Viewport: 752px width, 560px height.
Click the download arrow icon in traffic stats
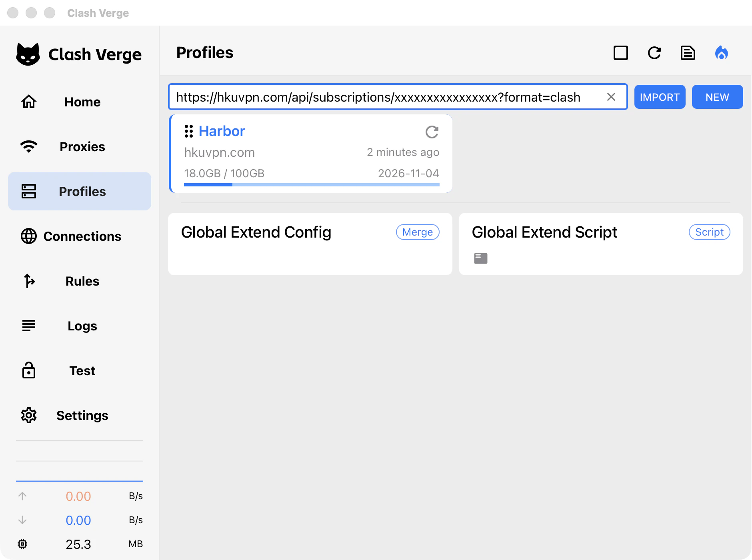coord(22,520)
